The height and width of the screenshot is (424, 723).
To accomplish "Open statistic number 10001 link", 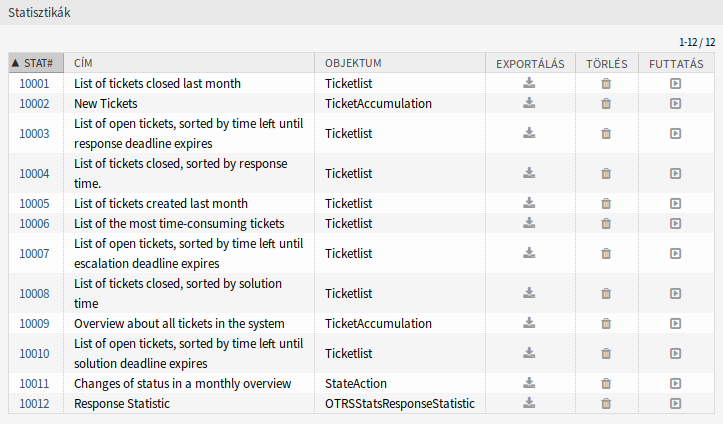I will [x=34, y=83].
